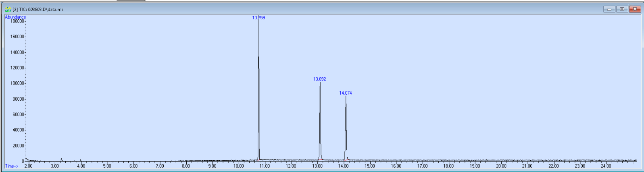Click the 100000 abundance tick label
Screen dimensions: 644x172
pyautogui.click(x=17, y=83)
